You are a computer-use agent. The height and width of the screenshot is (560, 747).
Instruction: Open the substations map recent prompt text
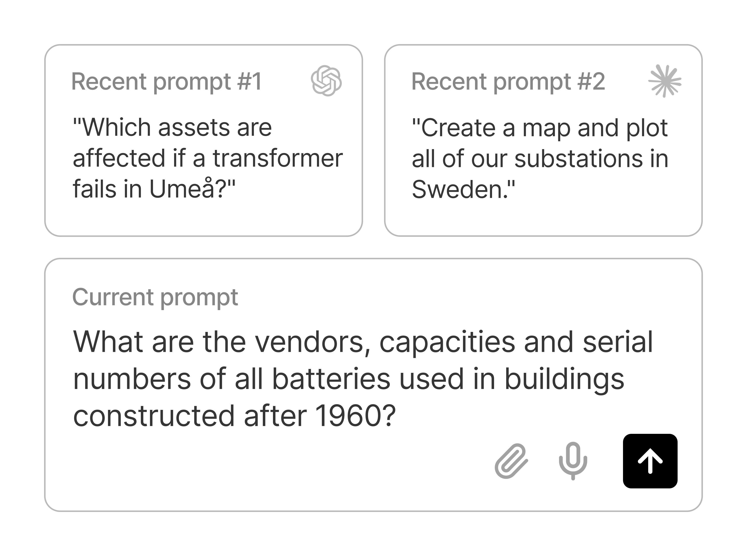coord(540,158)
